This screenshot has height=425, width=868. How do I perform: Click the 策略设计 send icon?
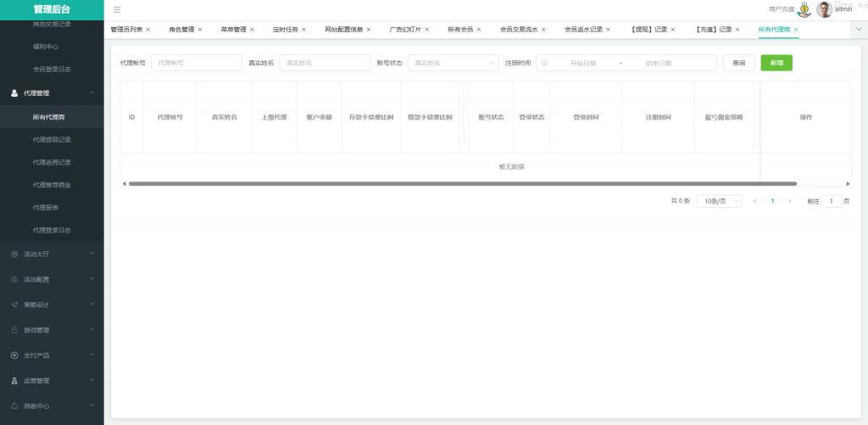(x=14, y=305)
